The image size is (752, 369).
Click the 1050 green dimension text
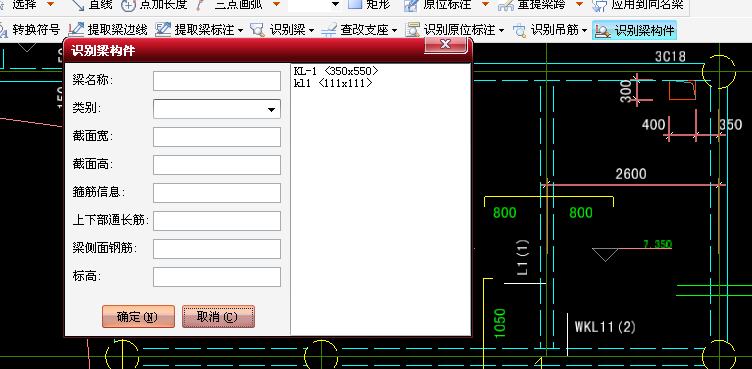499,322
